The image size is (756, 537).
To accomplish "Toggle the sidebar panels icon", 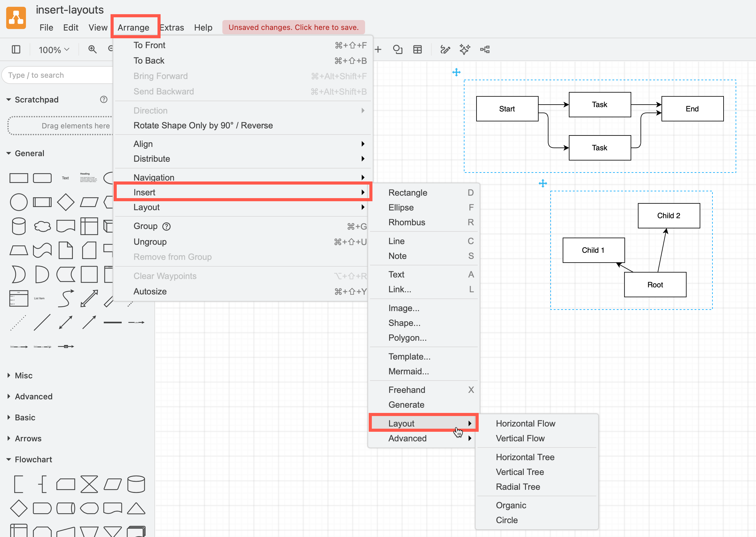I will pos(16,50).
